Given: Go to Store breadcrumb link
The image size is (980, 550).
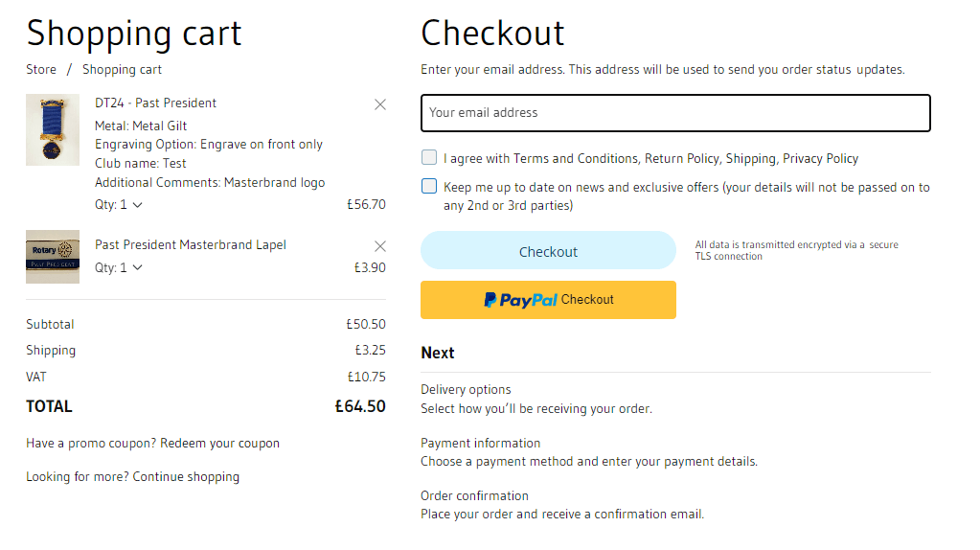Looking at the screenshot, I should tap(41, 69).
